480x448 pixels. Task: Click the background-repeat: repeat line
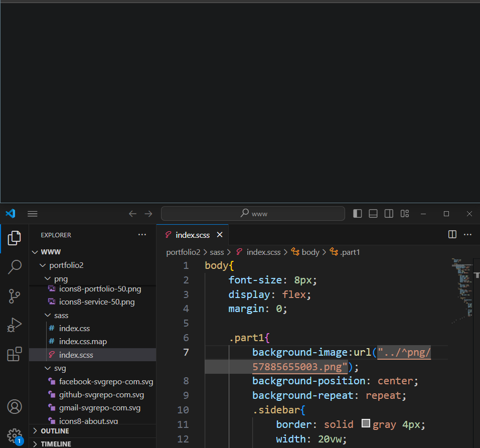[x=329, y=396]
